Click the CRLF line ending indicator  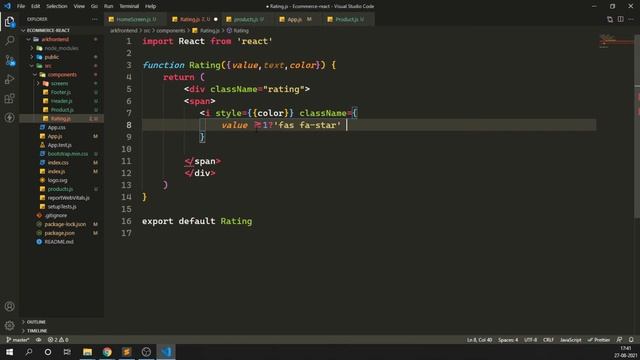point(548,340)
